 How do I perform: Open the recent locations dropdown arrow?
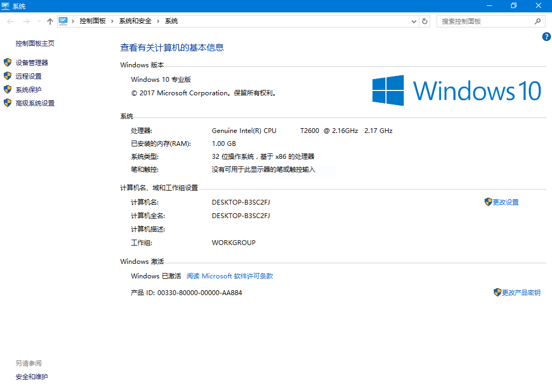[x=39, y=22]
